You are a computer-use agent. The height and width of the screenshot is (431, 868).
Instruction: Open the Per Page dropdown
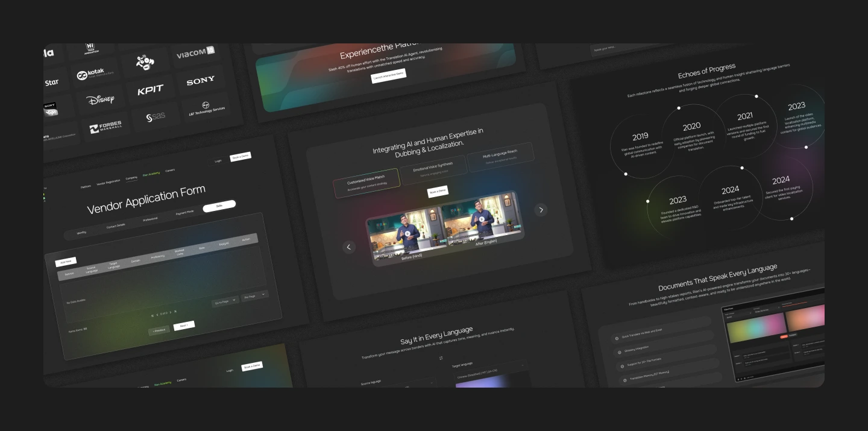click(x=254, y=296)
